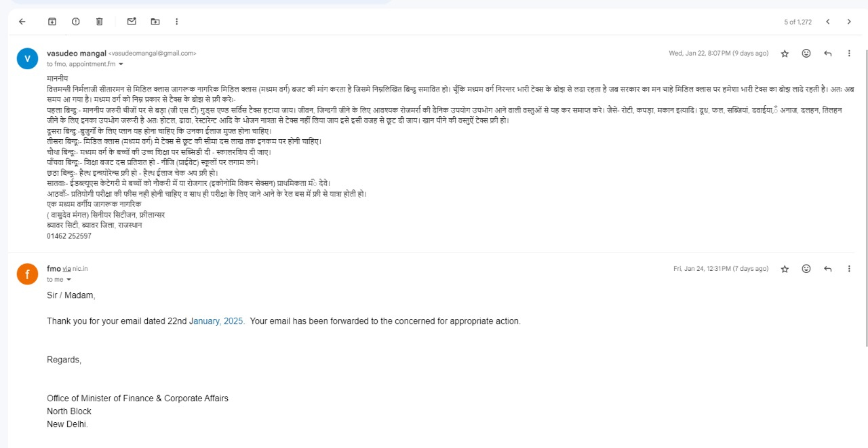868x448 pixels.
Task: Star the vasudeo mangal message
Action: (785, 54)
